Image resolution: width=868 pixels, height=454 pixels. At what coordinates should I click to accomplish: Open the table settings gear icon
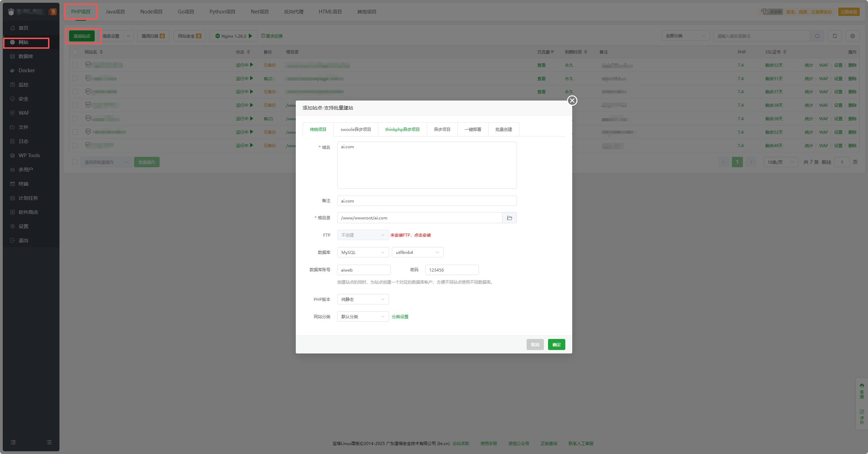[852, 36]
